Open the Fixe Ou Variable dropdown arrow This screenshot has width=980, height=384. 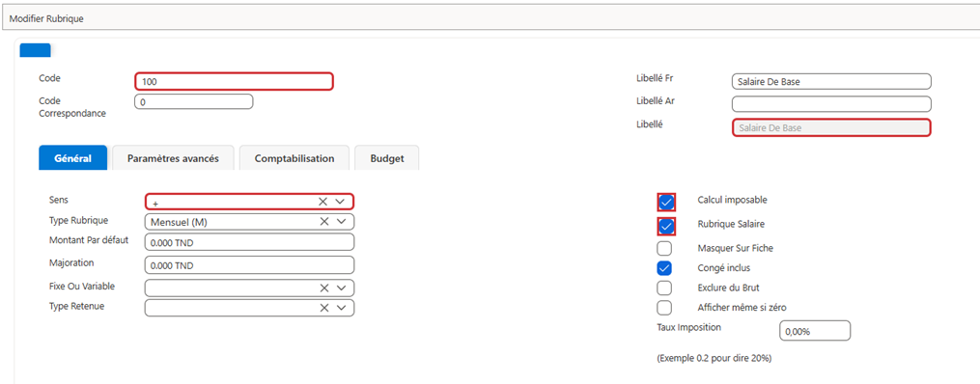pyautogui.click(x=341, y=288)
